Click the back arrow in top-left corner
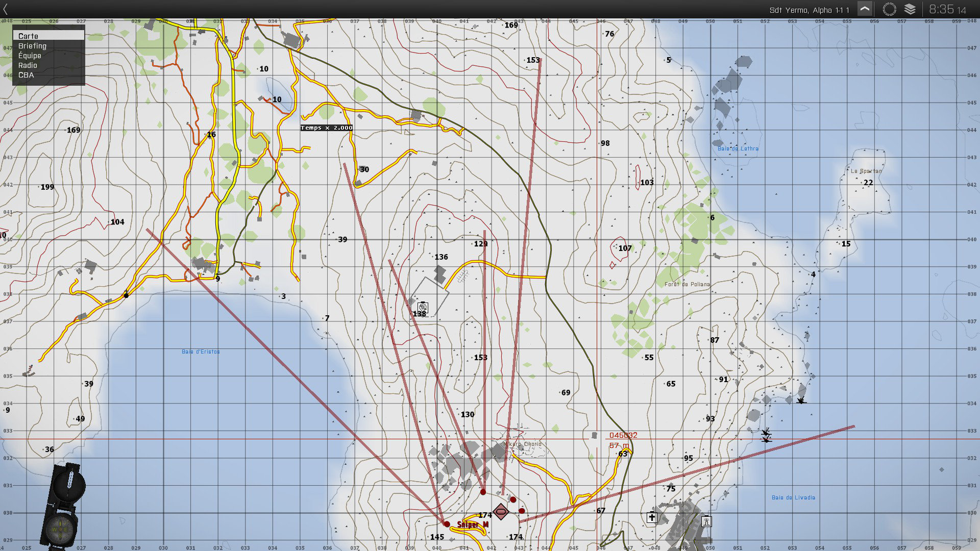 click(6, 9)
